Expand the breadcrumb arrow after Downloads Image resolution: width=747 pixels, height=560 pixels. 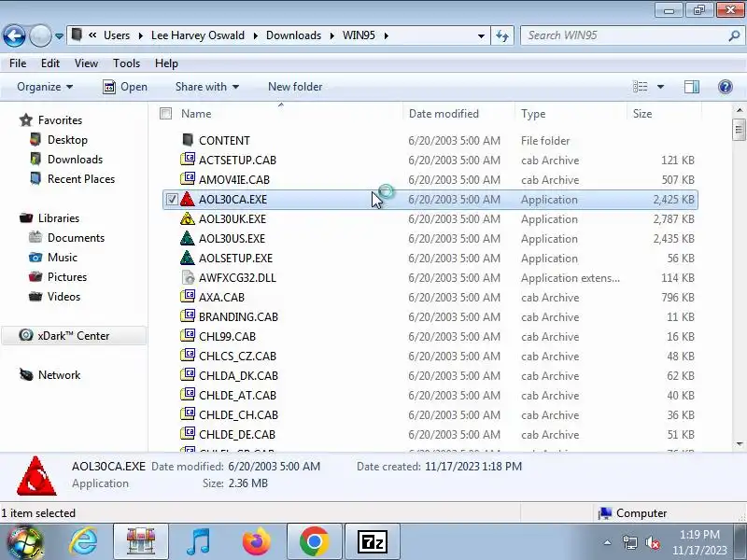tap(331, 35)
